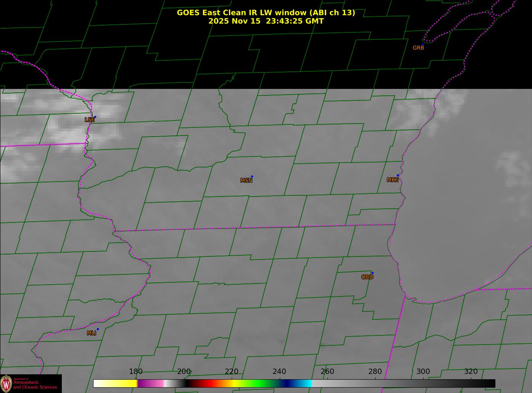
Task: Click the LSE station marker dot
Action: point(95,117)
